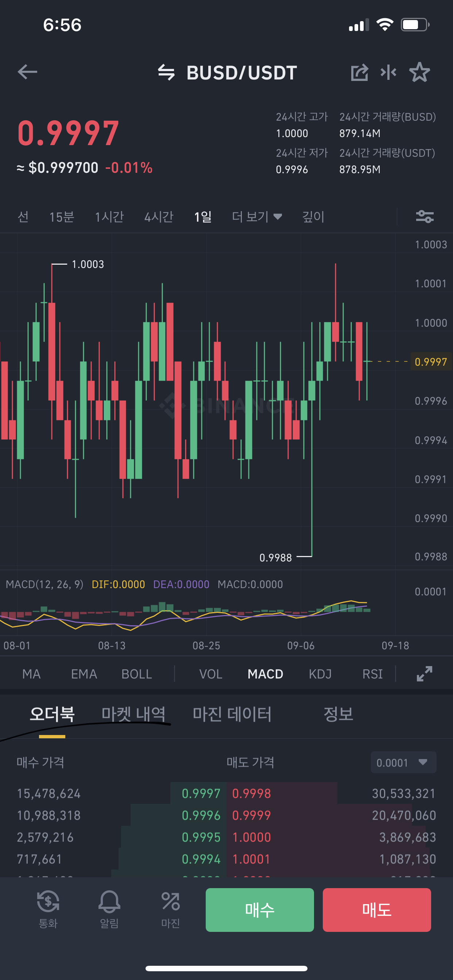Screen dimensions: 453x980
Task: Tap the battery icon in status bar
Action: coord(415,25)
